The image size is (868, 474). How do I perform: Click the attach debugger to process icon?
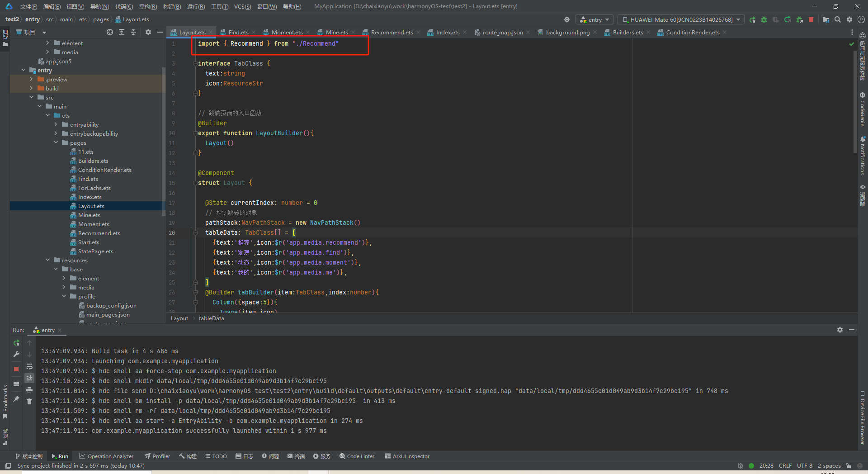800,19
